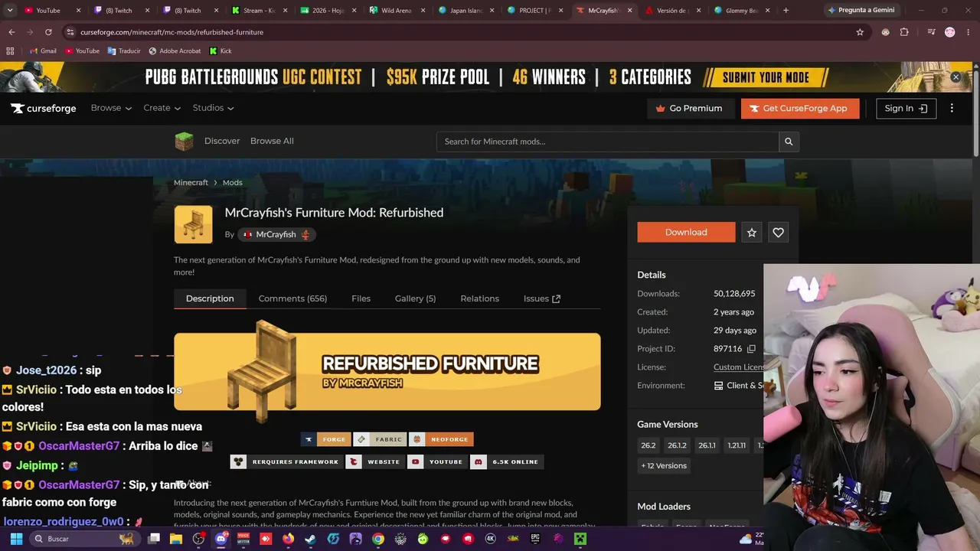Click the Windows taskbar Buscar search box
980x551 pixels.
pyautogui.click(x=84, y=539)
